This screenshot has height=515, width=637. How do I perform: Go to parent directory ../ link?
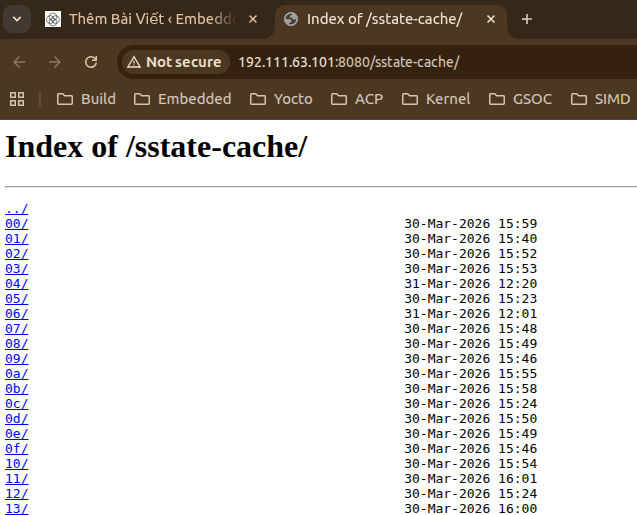(17, 209)
